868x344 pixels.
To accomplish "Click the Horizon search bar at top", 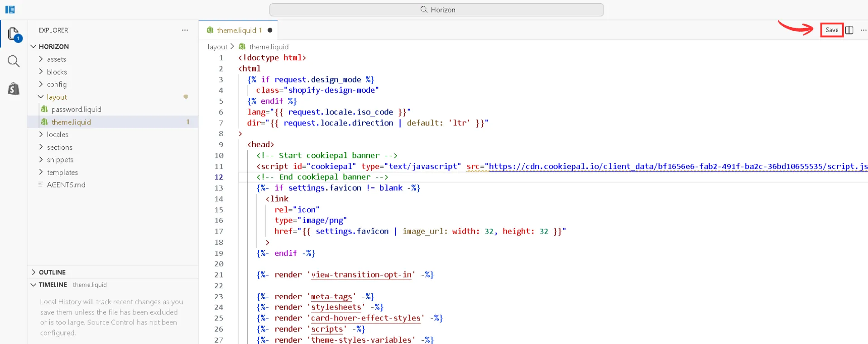I will pos(436,10).
